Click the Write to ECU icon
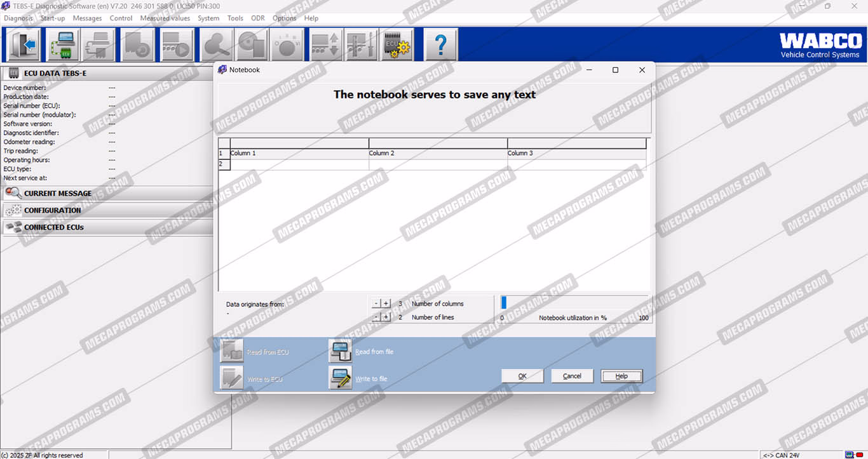Image resolution: width=868 pixels, height=459 pixels. point(232,378)
